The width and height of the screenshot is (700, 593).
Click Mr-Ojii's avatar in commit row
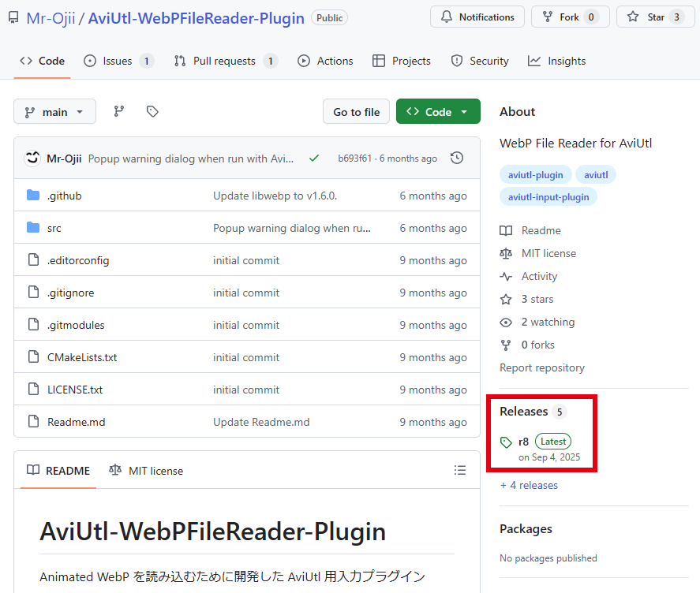(32, 159)
